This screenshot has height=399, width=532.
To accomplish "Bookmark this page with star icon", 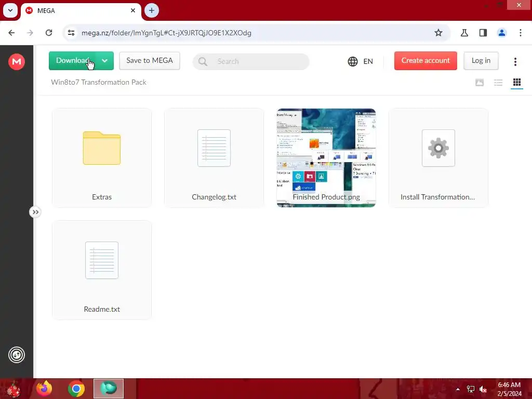I will click(x=438, y=33).
